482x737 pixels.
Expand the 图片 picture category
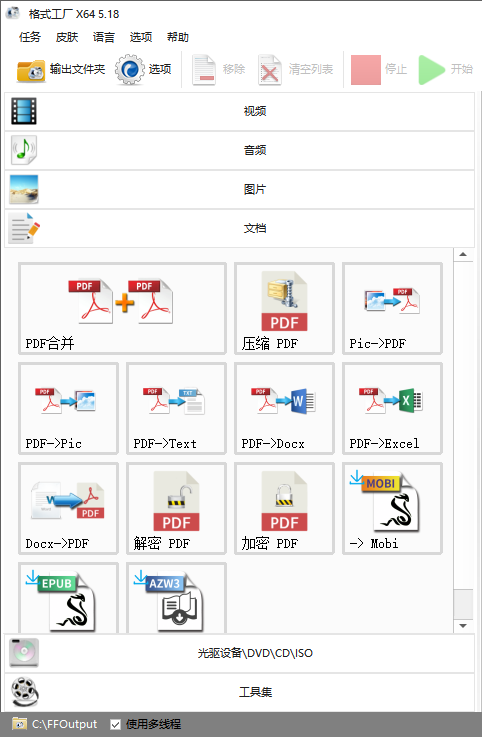(239, 189)
